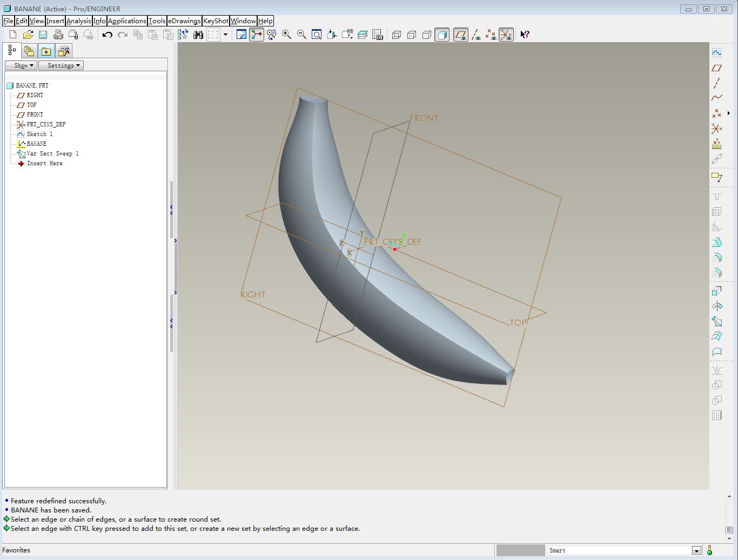Image resolution: width=738 pixels, height=560 pixels.
Task: Click the Annotation feature icon
Action: (717, 178)
